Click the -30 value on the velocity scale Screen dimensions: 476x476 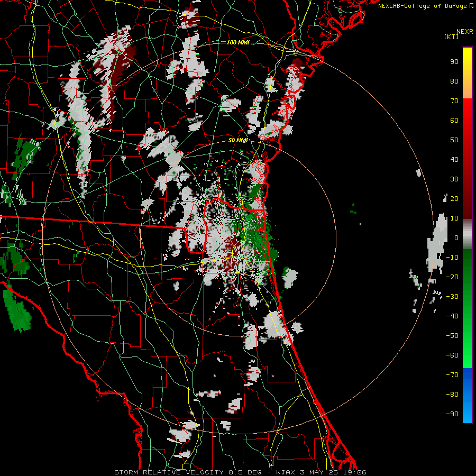pos(452,297)
